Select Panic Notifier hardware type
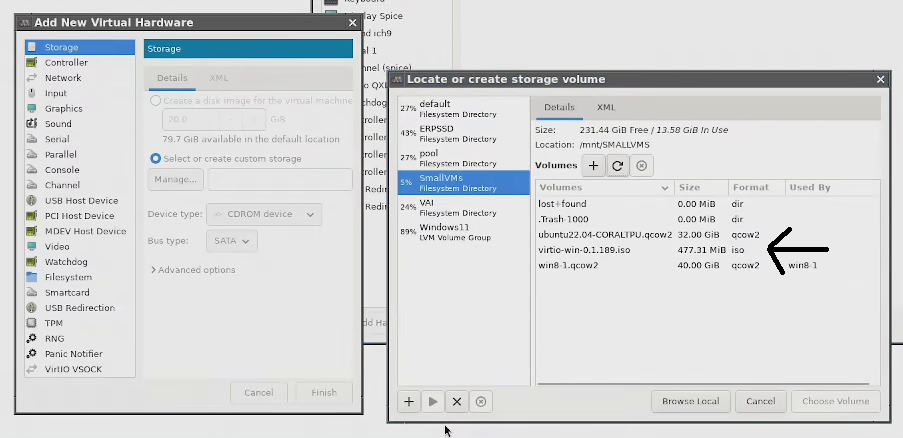This screenshot has height=438, width=903. pos(80,354)
